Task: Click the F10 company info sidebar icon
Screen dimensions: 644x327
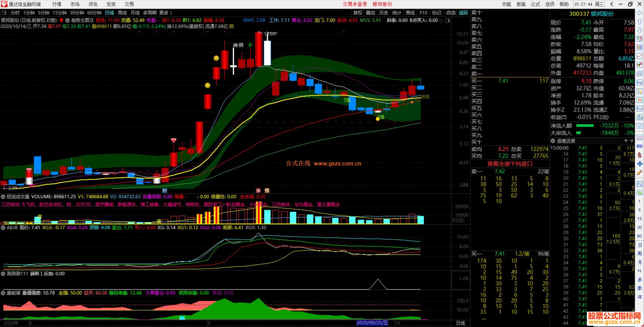Action: point(639,83)
